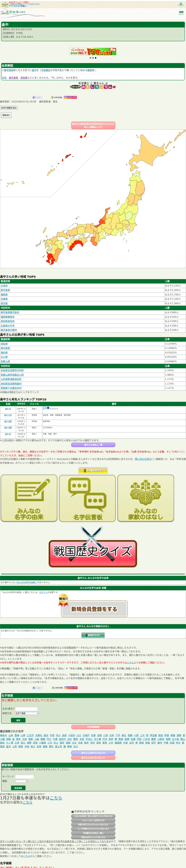Viewport: 186px width, 868px height.
Task: Click Facebook like button above the last-updated line
Action: 37,97
